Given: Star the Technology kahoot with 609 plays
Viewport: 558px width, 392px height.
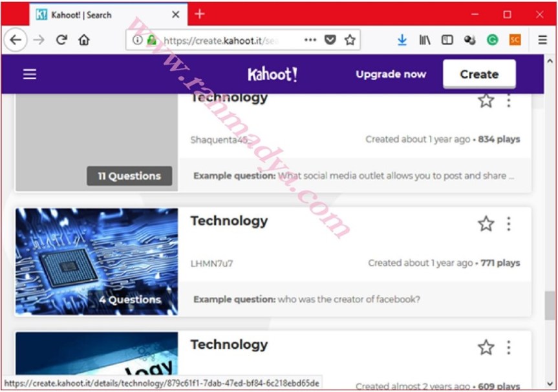Looking at the screenshot, I should pyautogui.click(x=486, y=347).
